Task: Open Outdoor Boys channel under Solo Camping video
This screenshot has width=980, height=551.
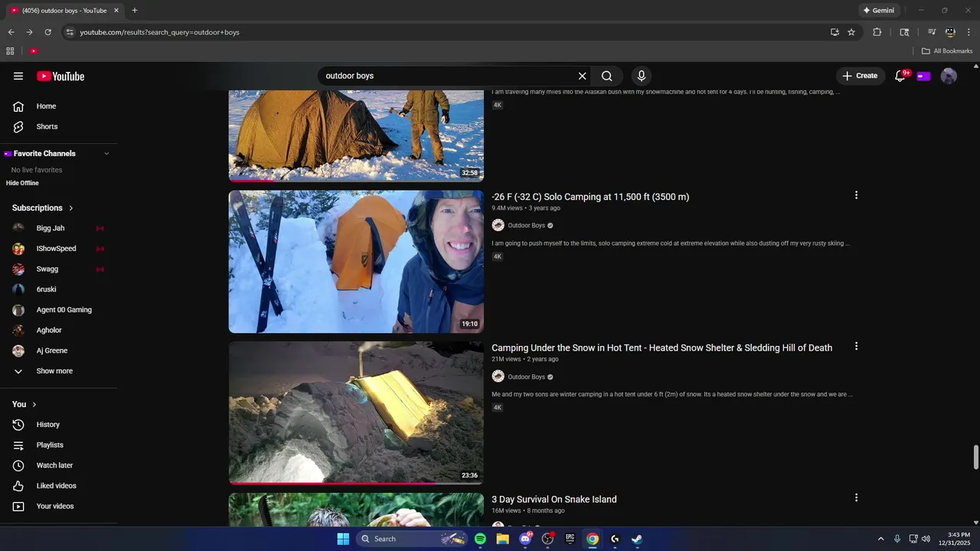Action: (x=527, y=226)
